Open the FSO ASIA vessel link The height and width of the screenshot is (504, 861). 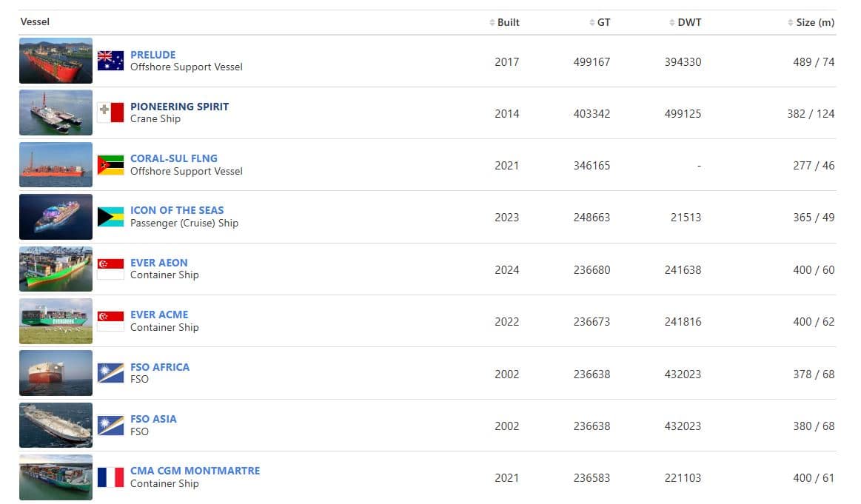(153, 419)
